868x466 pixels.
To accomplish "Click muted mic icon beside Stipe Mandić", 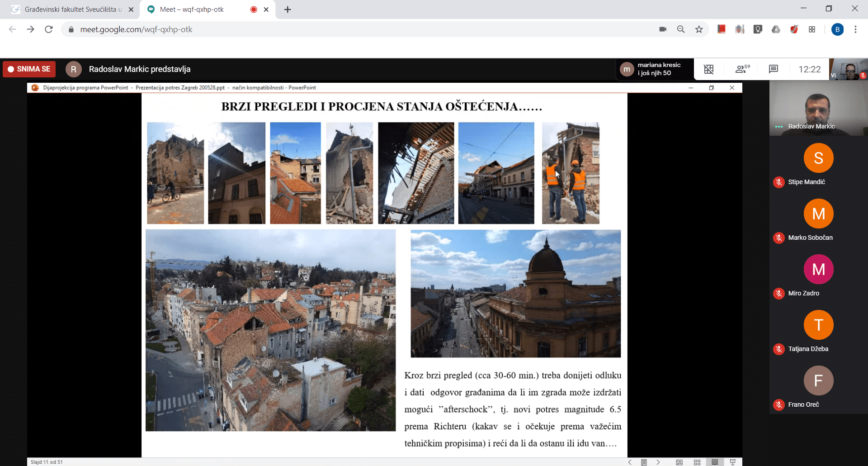I will coord(778,182).
